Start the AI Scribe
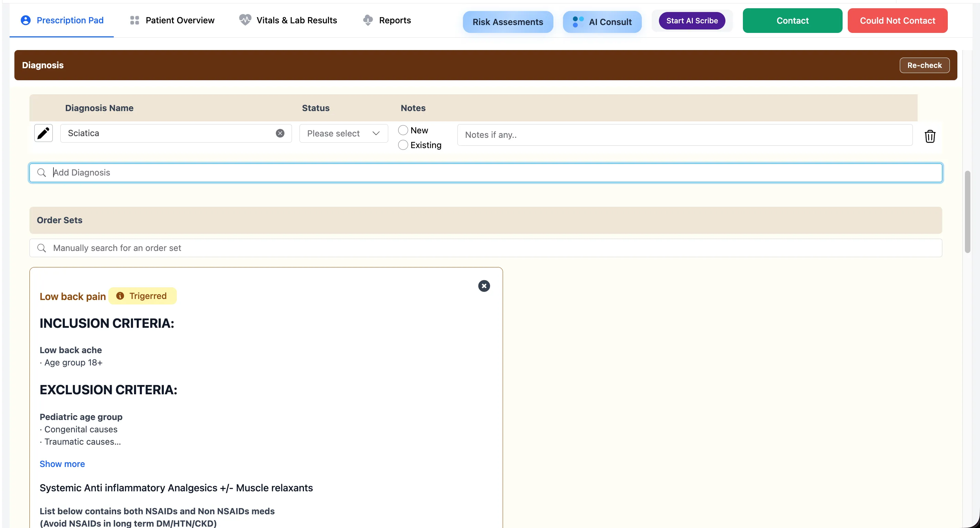This screenshot has height=528, width=980. pyautogui.click(x=691, y=21)
